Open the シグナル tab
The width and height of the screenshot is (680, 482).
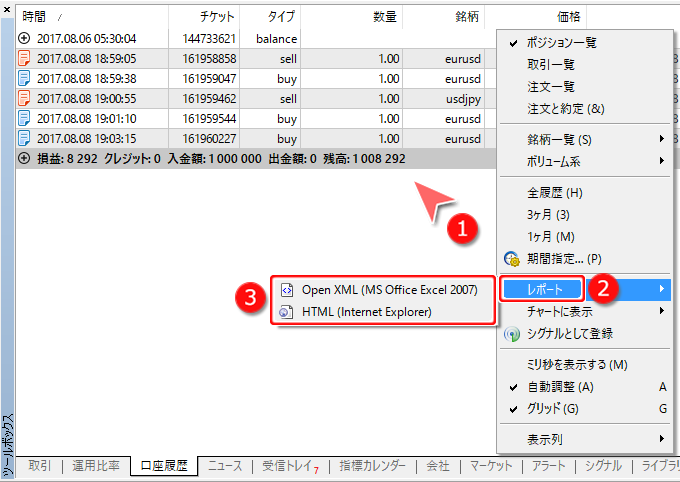[x=603, y=466]
